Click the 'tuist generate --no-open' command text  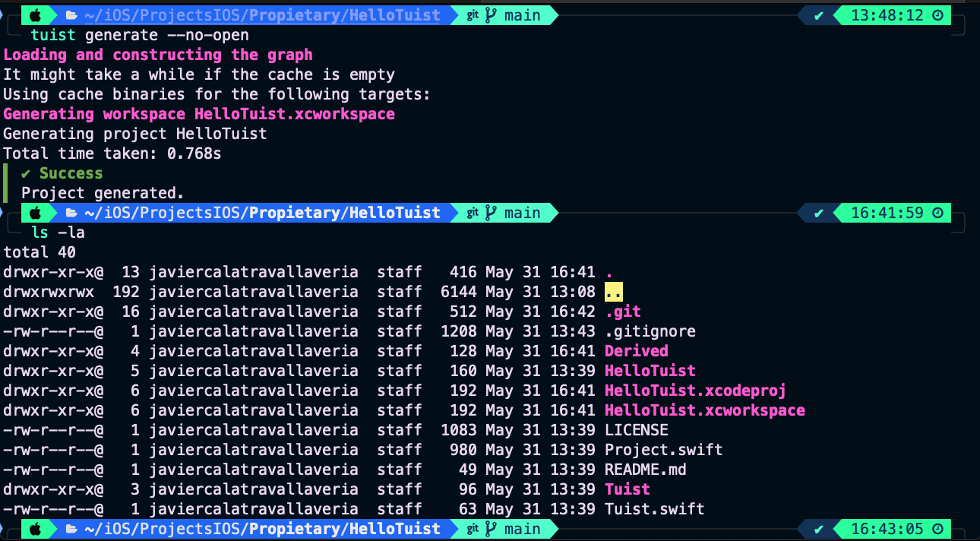point(140,35)
